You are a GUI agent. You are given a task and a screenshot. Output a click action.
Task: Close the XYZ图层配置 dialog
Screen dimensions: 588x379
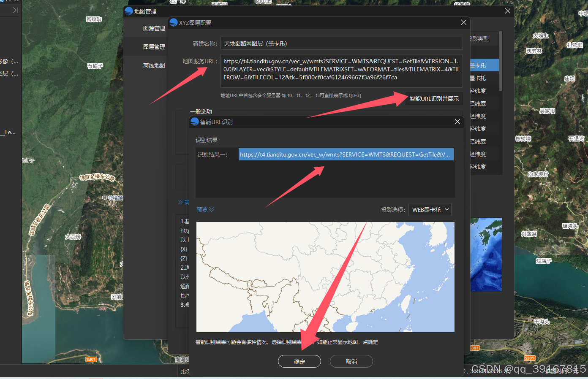coord(463,22)
